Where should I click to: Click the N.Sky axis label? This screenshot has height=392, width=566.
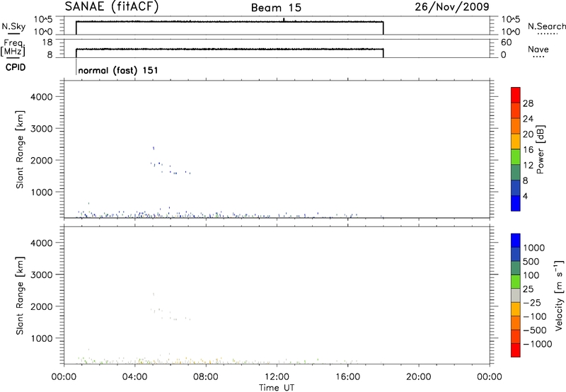tap(13, 26)
